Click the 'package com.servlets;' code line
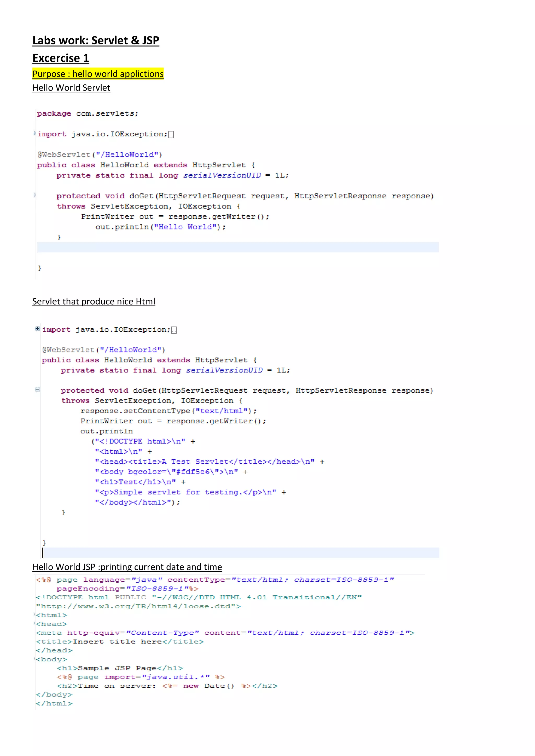The width and height of the screenshot is (535, 756). tap(88, 114)
